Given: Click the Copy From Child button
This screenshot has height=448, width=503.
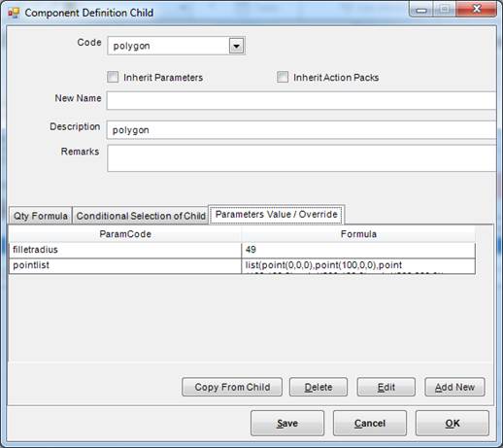Looking at the screenshot, I should pyautogui.click(x=232, y=387).
